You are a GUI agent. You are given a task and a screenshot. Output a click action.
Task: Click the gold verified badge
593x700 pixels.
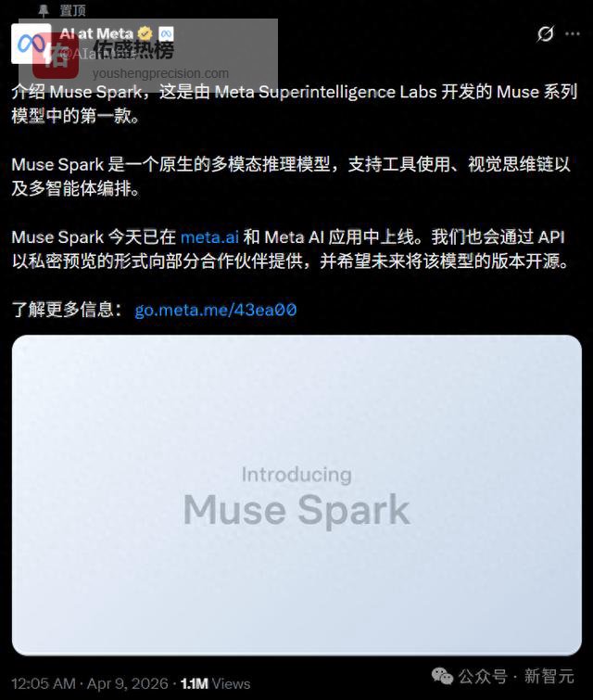click(145, 33)
